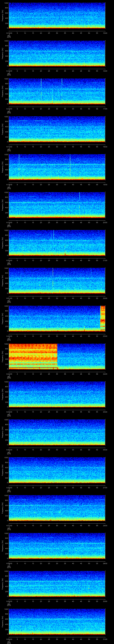Viewport: 114px width, 644px height.
Task: Click the 21:00 end time label
Action: pyautogui.click(x=105, y=260)
